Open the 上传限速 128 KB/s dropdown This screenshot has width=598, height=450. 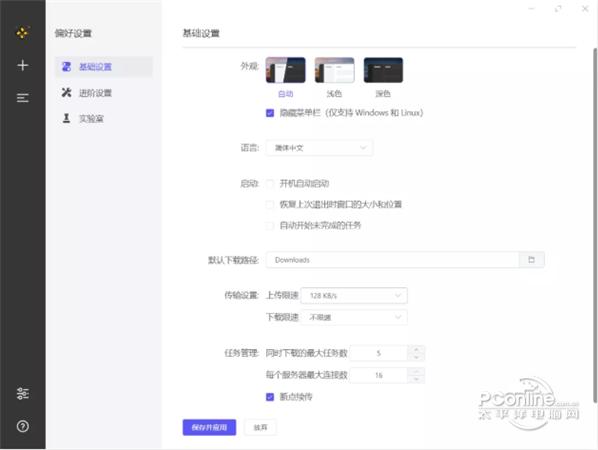click(x=354, y=296)
